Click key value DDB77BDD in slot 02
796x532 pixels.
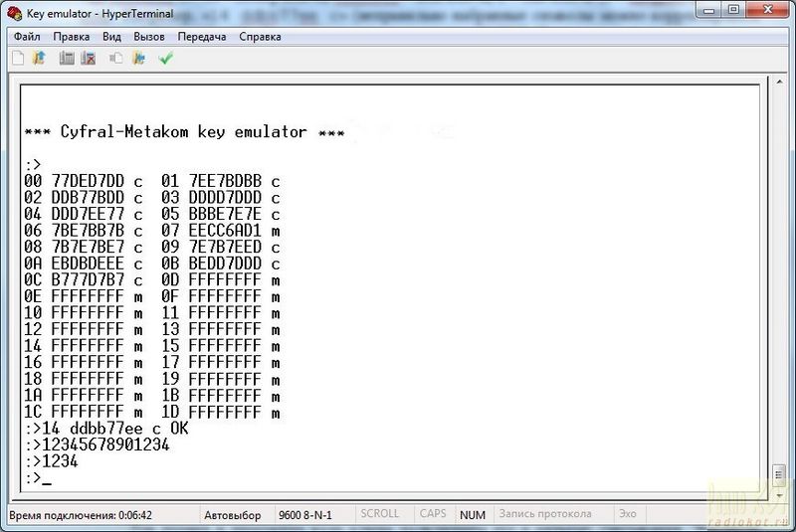point(88,198)
